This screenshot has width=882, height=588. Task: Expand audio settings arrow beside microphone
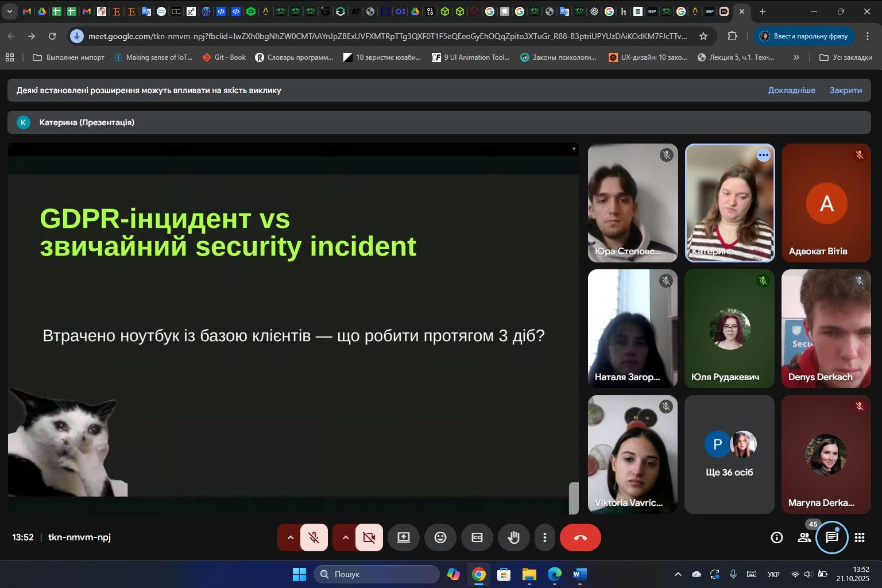tap(291, 537)
